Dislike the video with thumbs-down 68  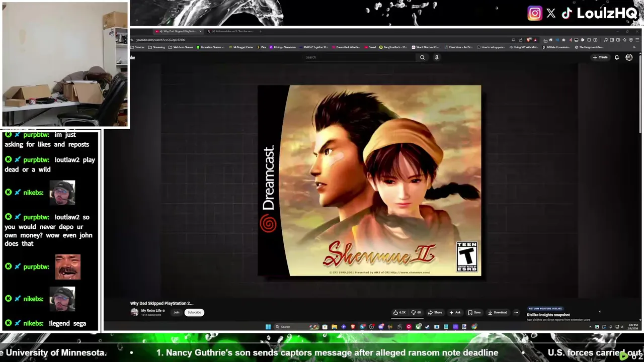[x=416, y=312]
